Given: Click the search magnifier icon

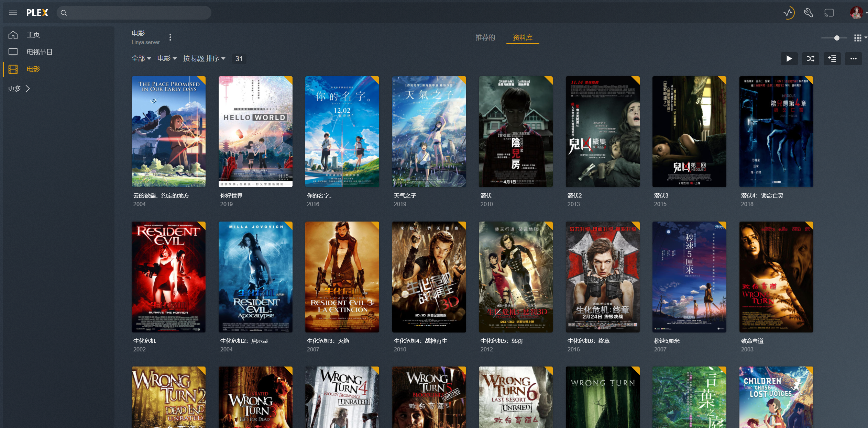Looking at the screenshot, I should (64, 13).
